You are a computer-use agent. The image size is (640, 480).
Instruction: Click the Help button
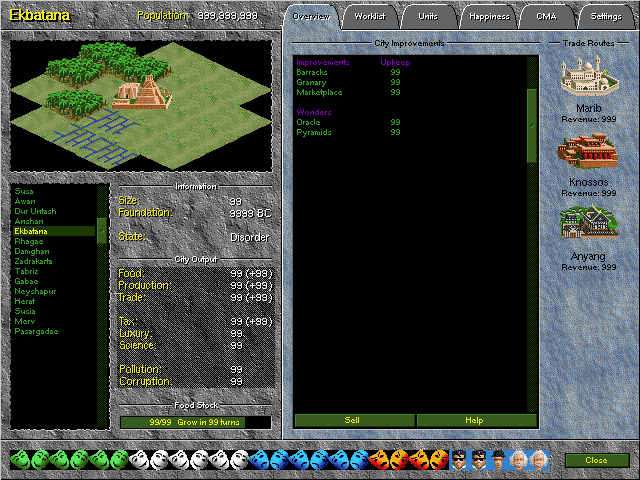click(476, 420)
